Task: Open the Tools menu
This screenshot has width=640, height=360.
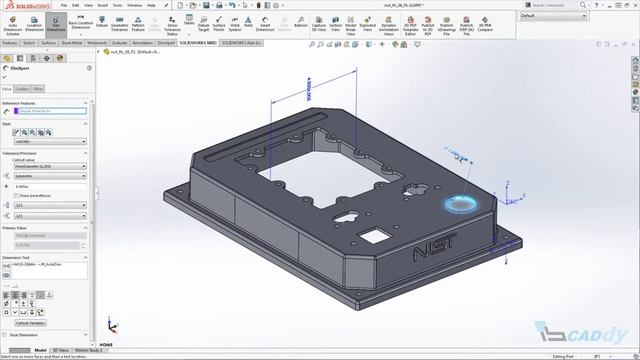Action: 117,5
